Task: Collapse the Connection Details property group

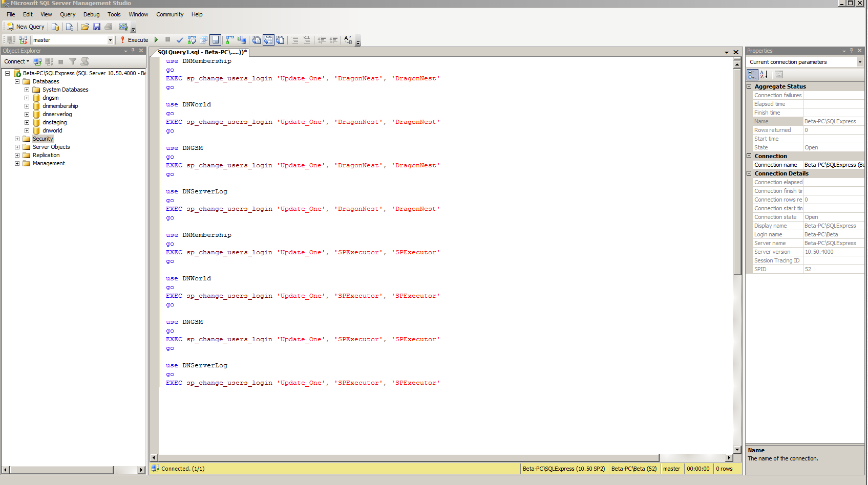Action: pos(749,173)
